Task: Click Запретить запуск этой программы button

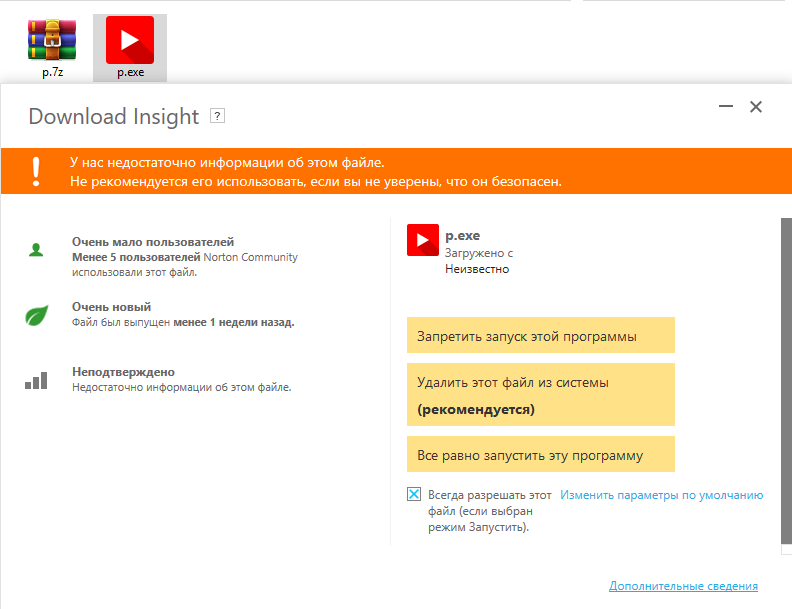Action: [x=540, y=335]
